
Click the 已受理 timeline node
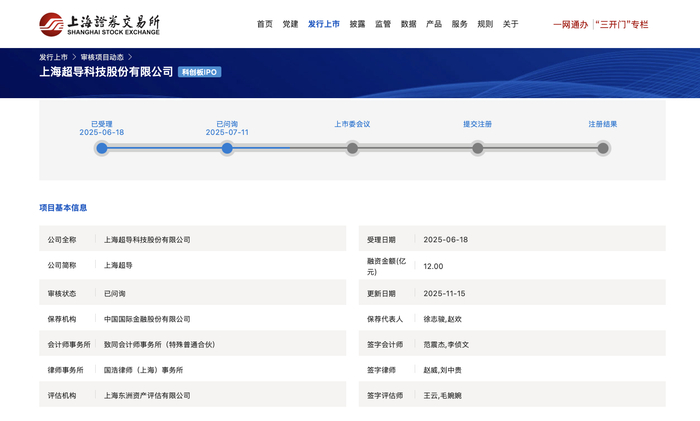pos(102,148)
